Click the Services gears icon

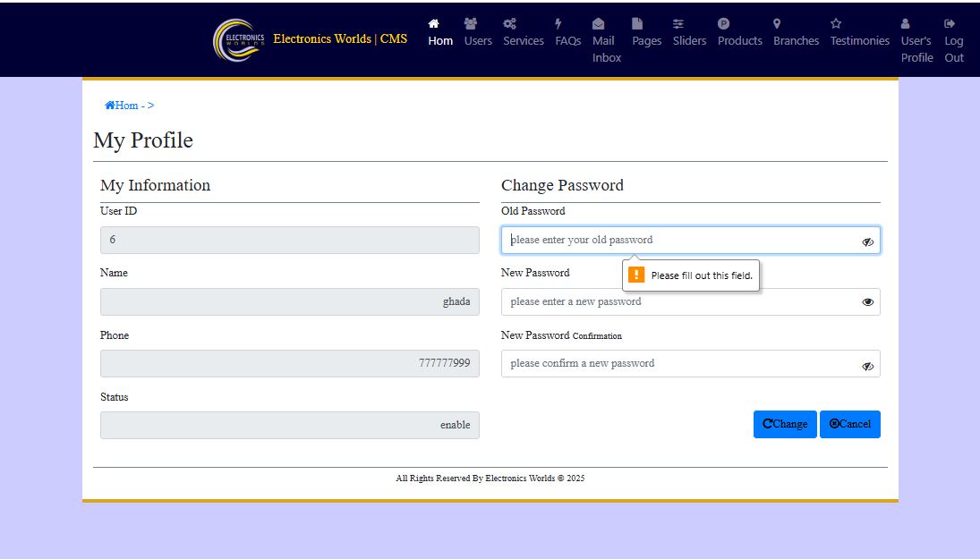pos(510,24)
